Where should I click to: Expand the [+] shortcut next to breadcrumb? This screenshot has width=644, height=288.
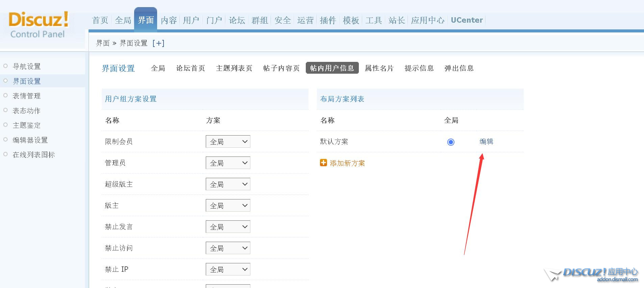point(158,43)
